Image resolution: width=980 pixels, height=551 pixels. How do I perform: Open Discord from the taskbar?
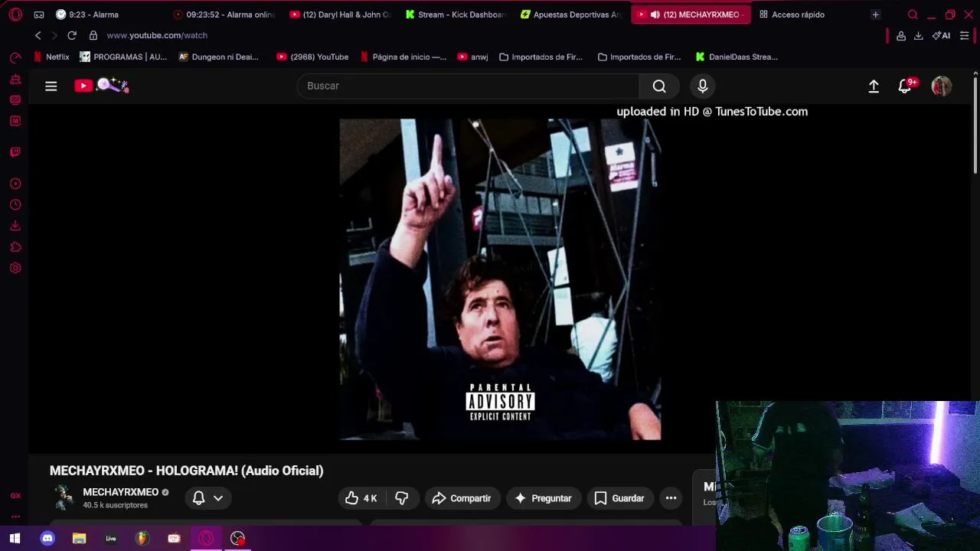pos(47,539)
